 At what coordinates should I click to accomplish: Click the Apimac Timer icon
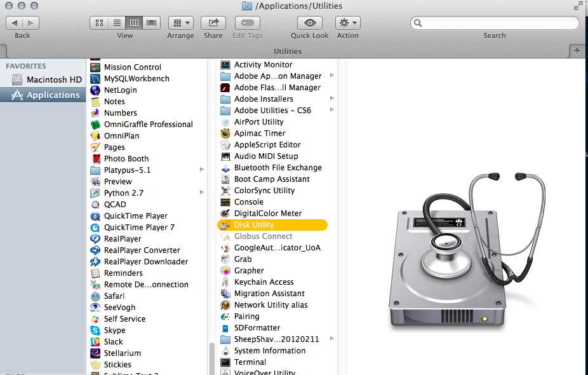225,133
